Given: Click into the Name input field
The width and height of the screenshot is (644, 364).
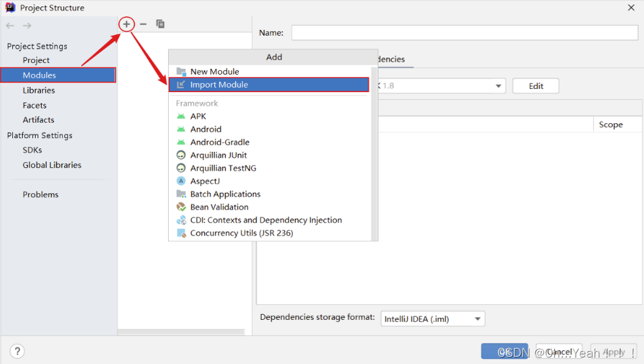Looking at the screenshot, I should tap(465, 33).
